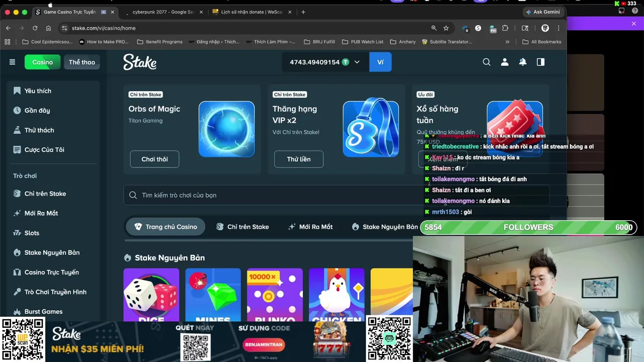Open the hamburger menu beside Casino
Screen dimensions: 644x362
click(x=12, y=62)
